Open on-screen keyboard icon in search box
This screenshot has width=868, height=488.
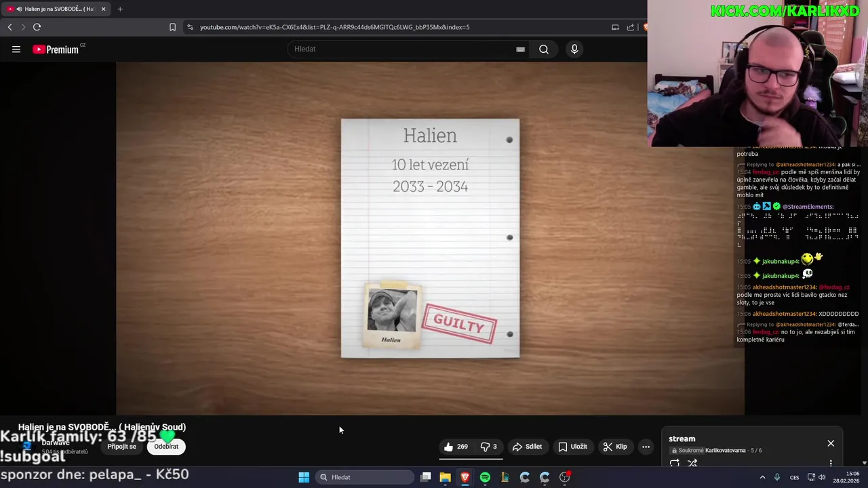[520, 49]
